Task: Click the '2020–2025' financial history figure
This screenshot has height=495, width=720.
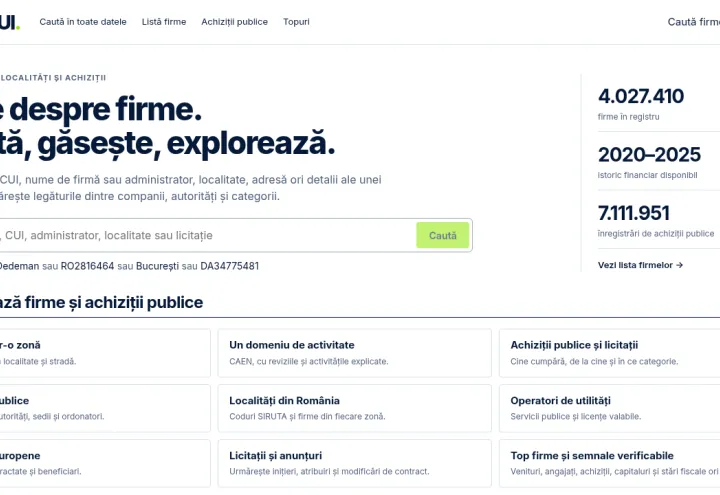Action: coord(649,155)
